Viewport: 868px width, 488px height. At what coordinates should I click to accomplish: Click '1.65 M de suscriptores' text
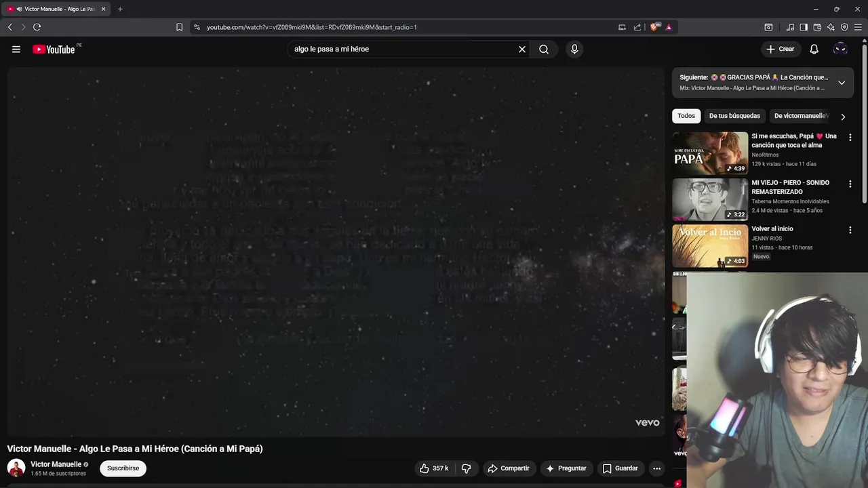[x=58, y=474]
